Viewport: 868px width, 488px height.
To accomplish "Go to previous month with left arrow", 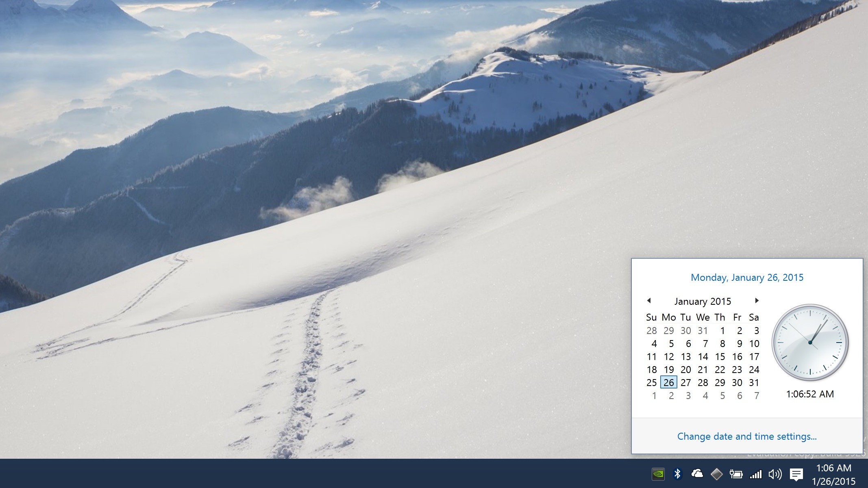I will [x=649, y=301].
